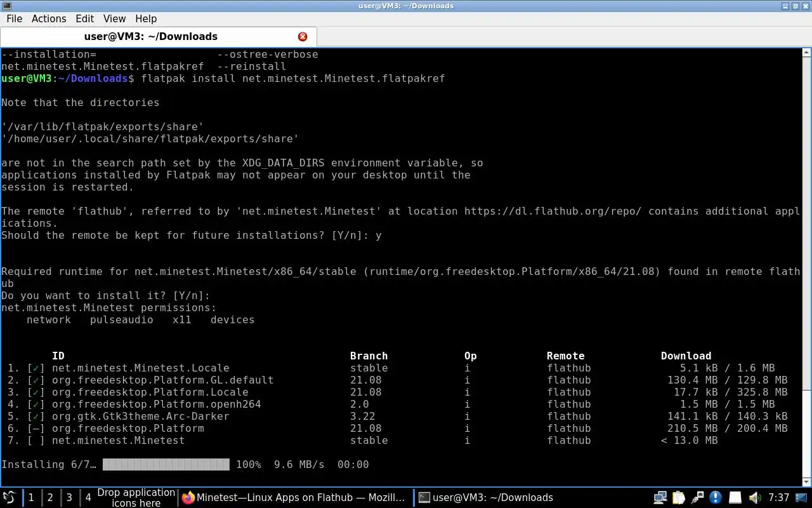Click the checkmark for org.gtk.Gtk3theme.Arc-Darker
This screenshot has width=812, height=508.
click(36, 416)
